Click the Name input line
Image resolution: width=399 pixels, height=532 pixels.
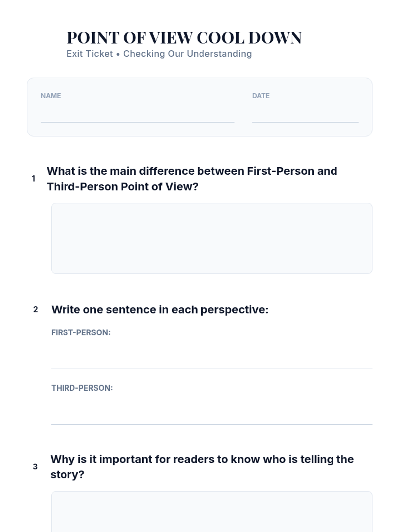[x=137, y=115]
